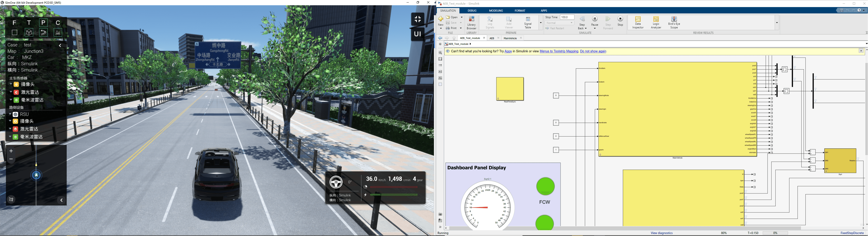The image size is (868, 236).
Task: Click Step Back in Simulink toolbar
Action: [x=582, y=23]
